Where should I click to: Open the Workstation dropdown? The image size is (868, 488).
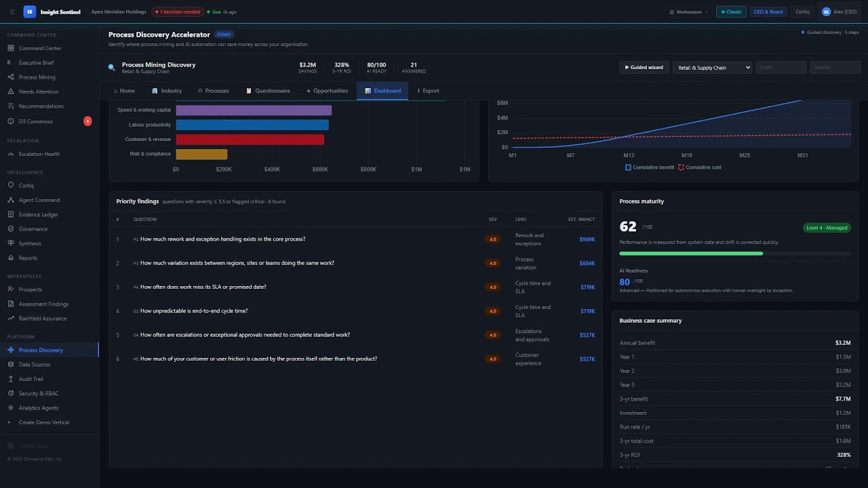[x=688, y=12]
